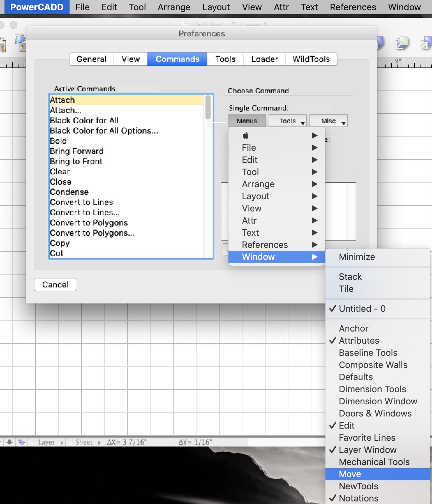Switch to the Loader preferences tab

[264, 59]
